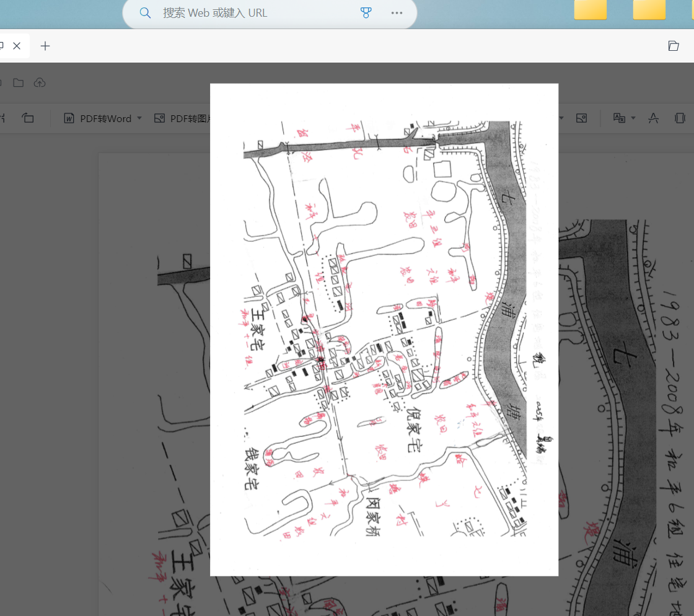
Task: Click the image tool icon right of the preview
Action: click(x=581, y=118)
